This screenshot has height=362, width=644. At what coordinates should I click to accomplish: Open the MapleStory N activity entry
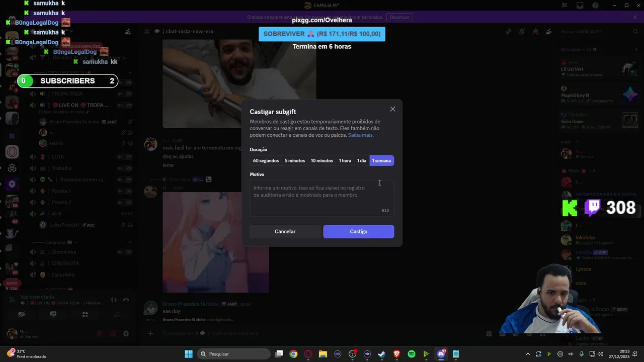(x=600, y=95)
